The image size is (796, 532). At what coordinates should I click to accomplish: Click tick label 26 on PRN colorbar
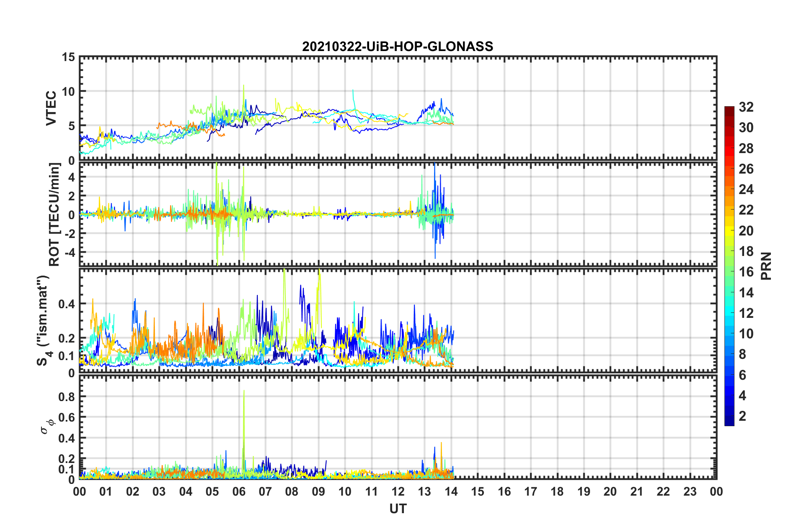pyautogui.click(x=746, y=169)
